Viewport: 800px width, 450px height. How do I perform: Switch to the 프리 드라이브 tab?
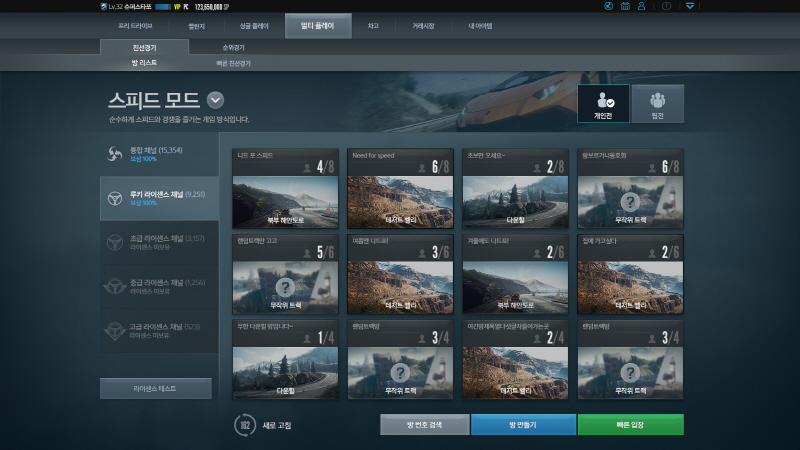pos(135,26)
